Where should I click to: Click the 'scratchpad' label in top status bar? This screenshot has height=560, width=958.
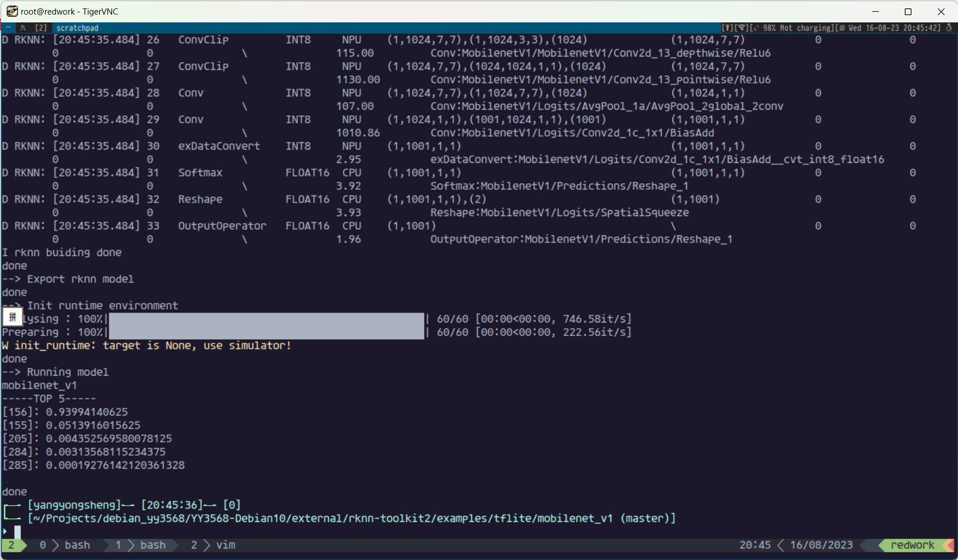77,27
